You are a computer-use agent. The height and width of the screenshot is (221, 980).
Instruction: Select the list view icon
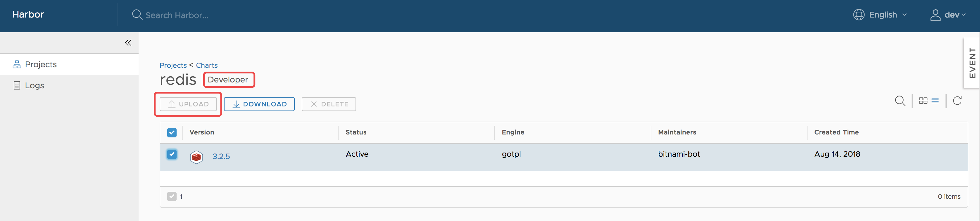(935, 101)
